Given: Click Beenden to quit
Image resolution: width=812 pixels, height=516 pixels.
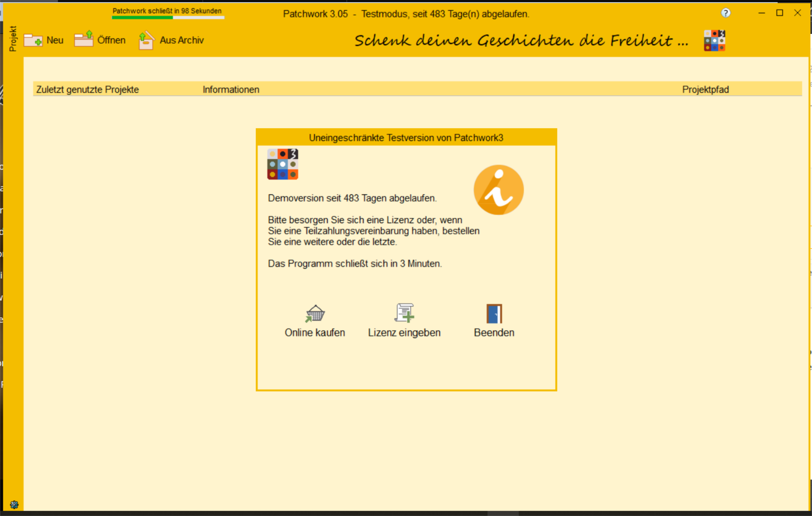Looking at the screenshot, I should [494, 333].
